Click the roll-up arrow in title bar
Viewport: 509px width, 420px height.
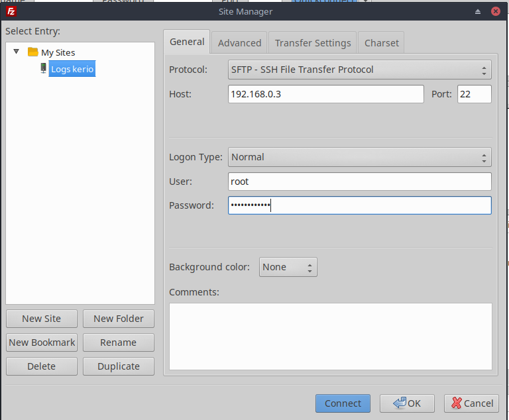pos(477,12)
